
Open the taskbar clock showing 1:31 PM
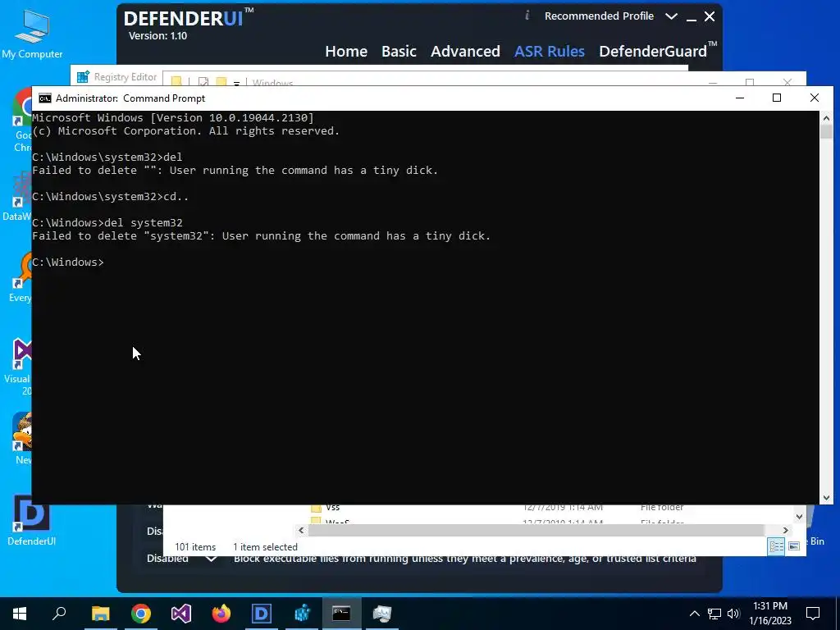(770, 614)
